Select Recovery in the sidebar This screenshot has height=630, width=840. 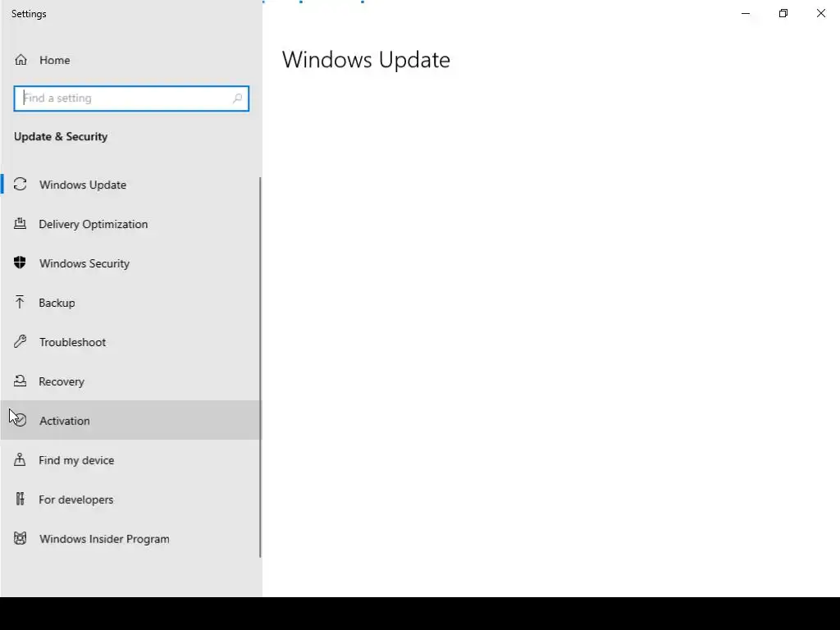click(x=130, y=381)
